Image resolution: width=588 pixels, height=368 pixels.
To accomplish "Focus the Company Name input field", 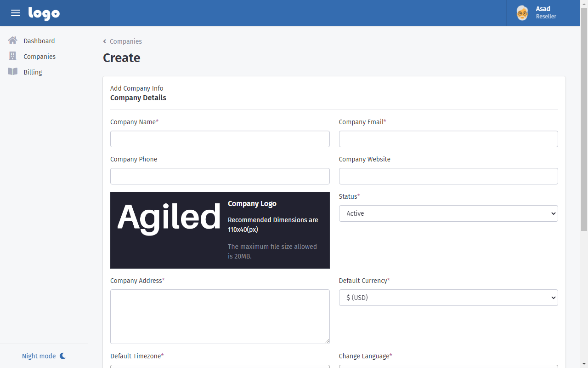I will pos(220,139).
